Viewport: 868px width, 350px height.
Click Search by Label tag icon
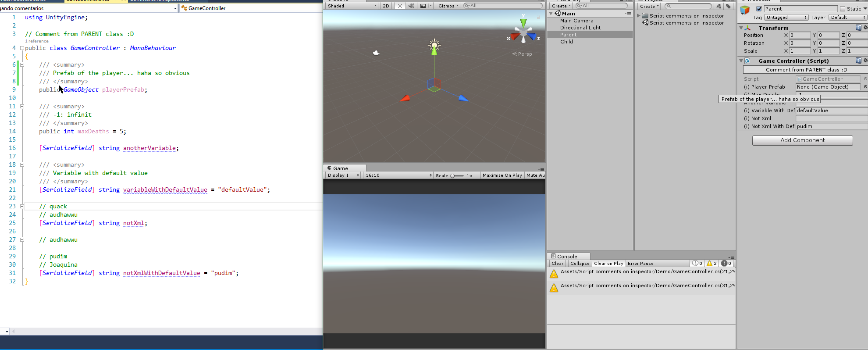[728, 6]
